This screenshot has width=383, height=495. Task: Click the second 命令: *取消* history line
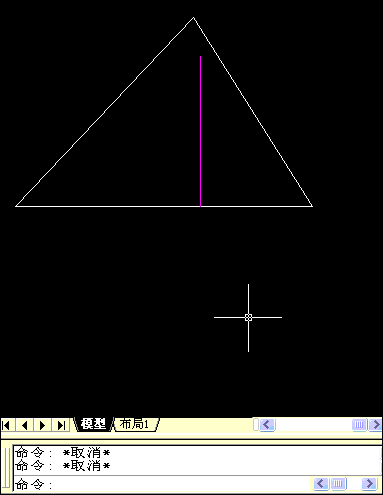pos(63,465)
